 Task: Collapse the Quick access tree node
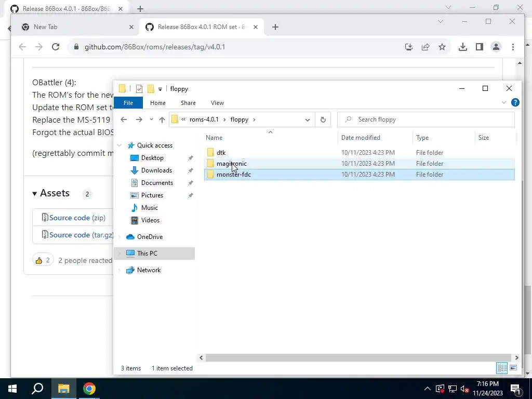click(119, 145)
